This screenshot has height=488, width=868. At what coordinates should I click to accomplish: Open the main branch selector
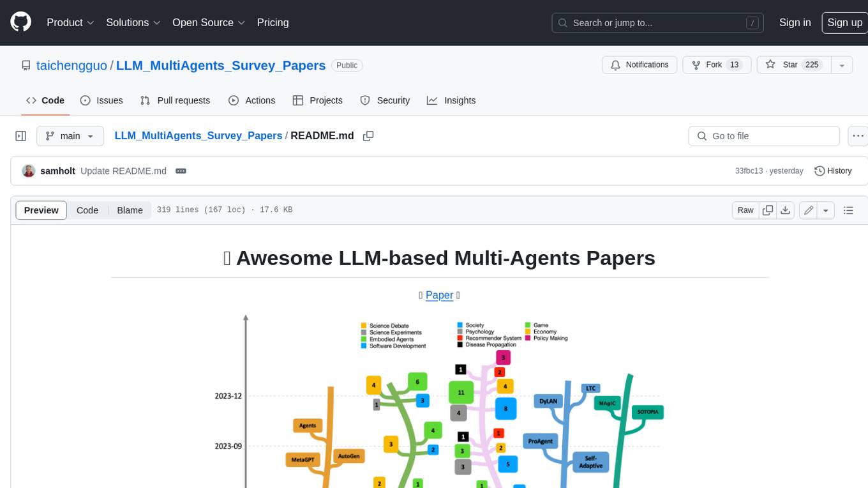pos(70,136)
